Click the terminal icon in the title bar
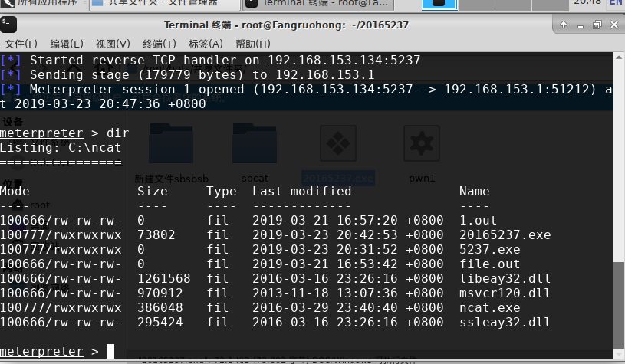The width and height of the screenshot is (625, 364). [8, 25]
